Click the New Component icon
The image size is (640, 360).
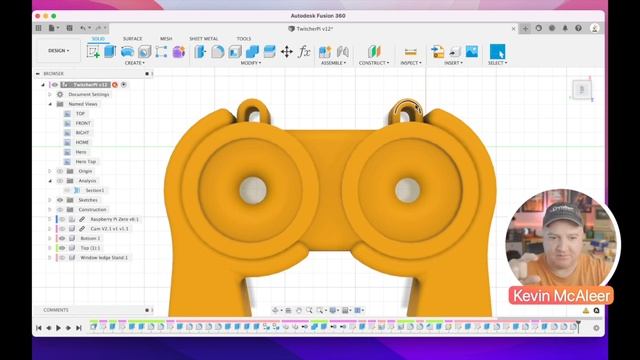(x=325, y=51)
